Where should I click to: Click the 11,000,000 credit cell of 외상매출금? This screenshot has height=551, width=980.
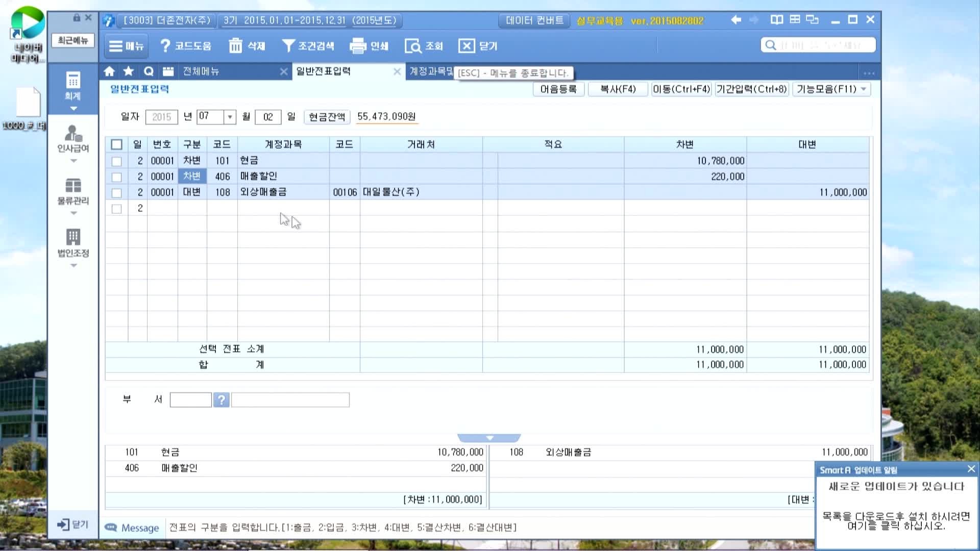point(807,192)
